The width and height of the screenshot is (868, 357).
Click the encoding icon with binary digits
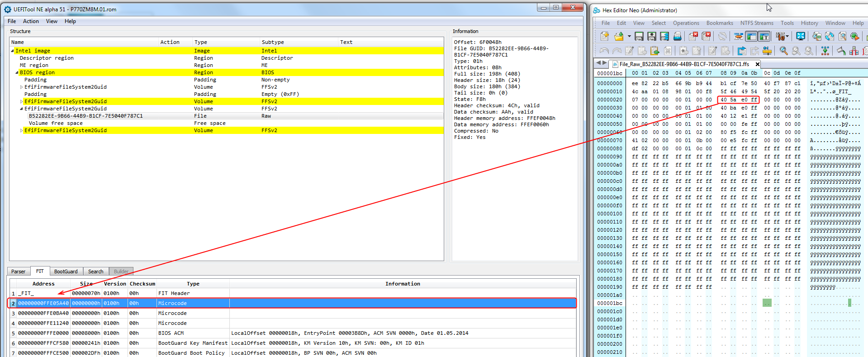[780, 36]
